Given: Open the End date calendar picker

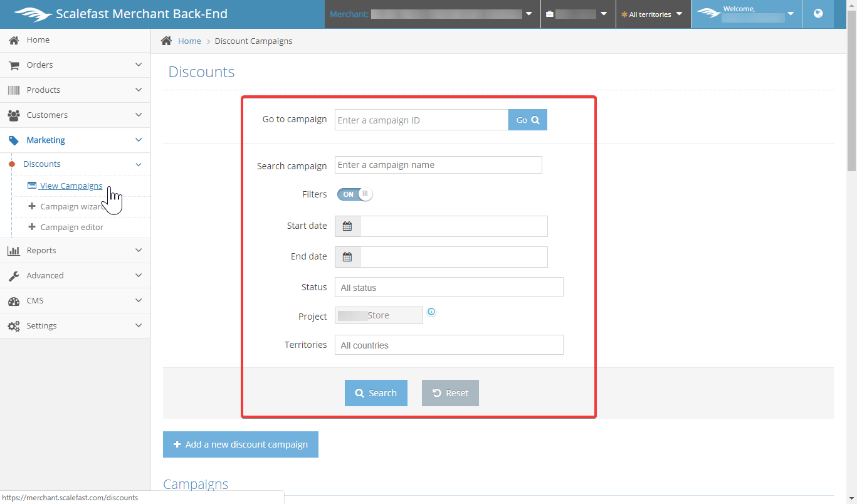Looking at the screenshot, I should click(347, 257).
